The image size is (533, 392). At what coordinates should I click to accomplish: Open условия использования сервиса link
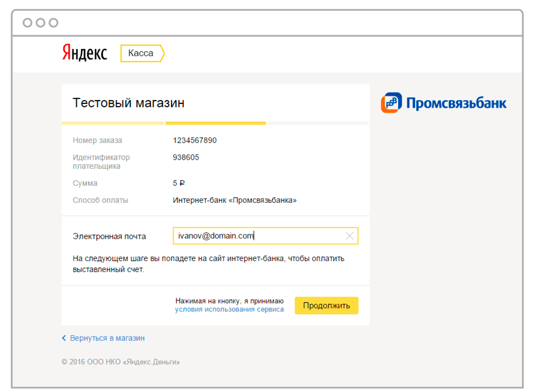pos(229,309)
